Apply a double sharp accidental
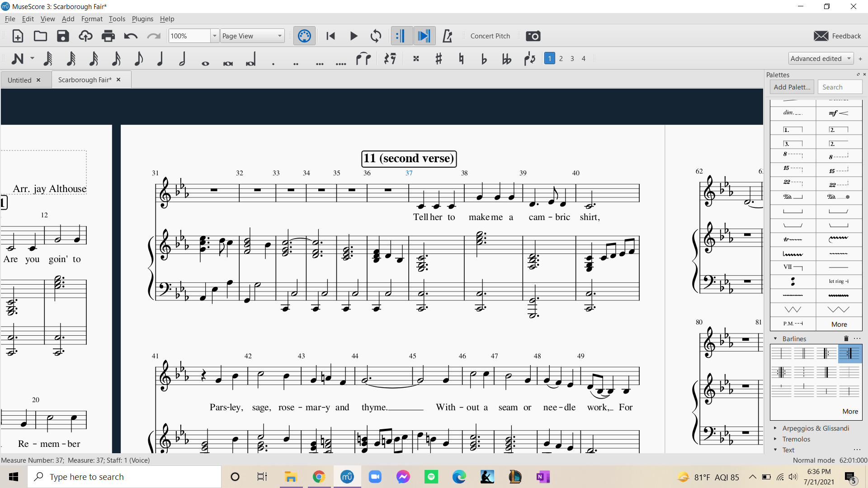Viewport: 868px width, 488px height. point(416,59)
